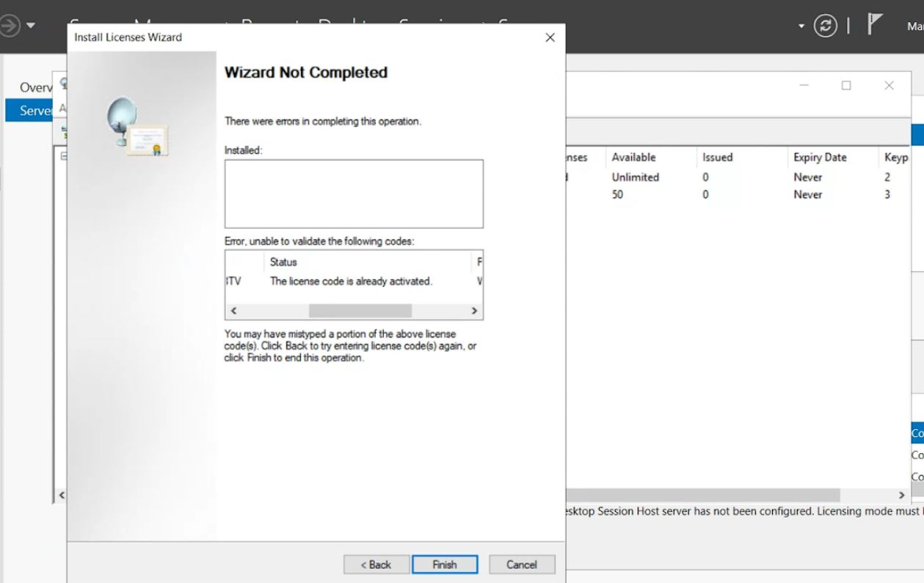Open the navigation history dropdown beside back arrow
Image resolution: width=924 pixels, height=583 pixels.
tap(31, 26)
